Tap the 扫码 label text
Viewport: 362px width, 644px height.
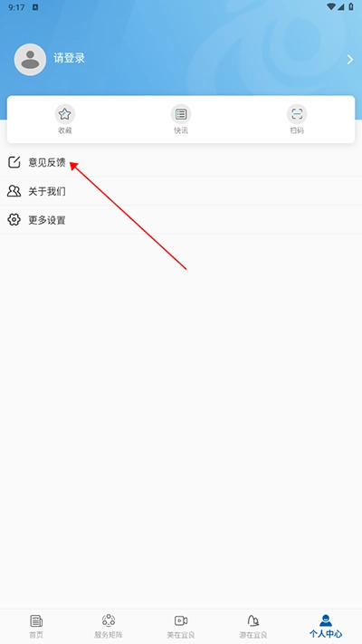click(x=297, y=130)
